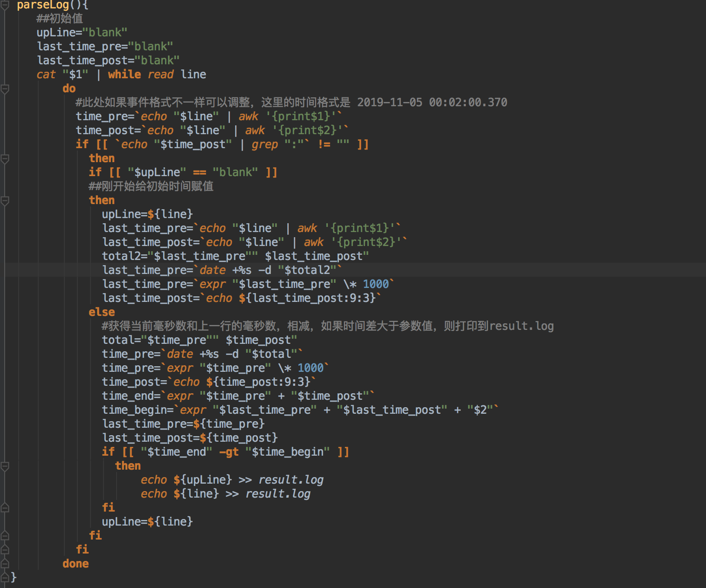Collapse the fold marker beside the do keyword
Screen dimensions: 706x588
(5, 89)
